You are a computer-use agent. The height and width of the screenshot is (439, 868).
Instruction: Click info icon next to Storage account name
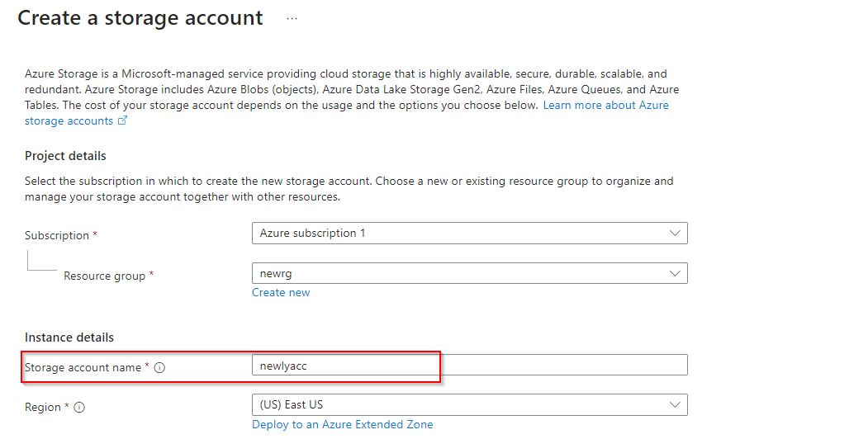pos(160,368)
